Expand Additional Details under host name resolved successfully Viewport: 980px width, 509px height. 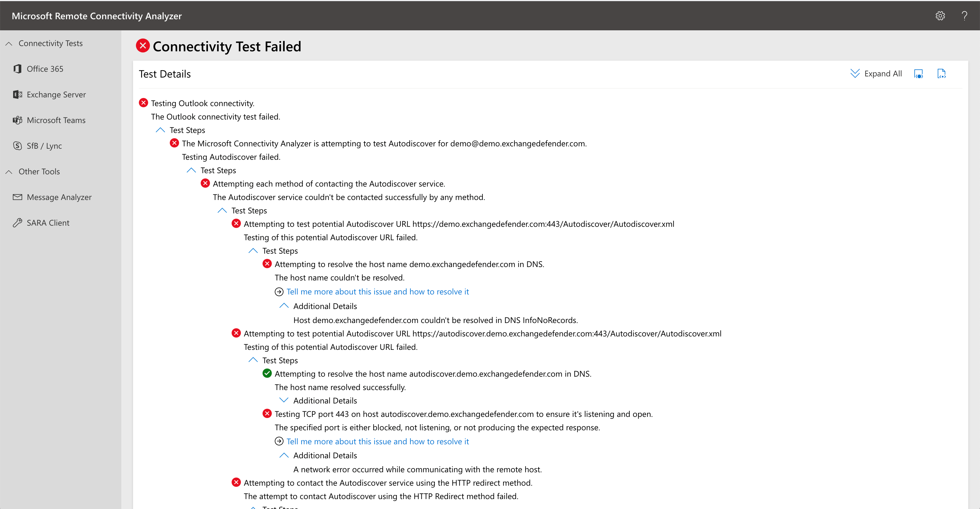coord(284,400)
